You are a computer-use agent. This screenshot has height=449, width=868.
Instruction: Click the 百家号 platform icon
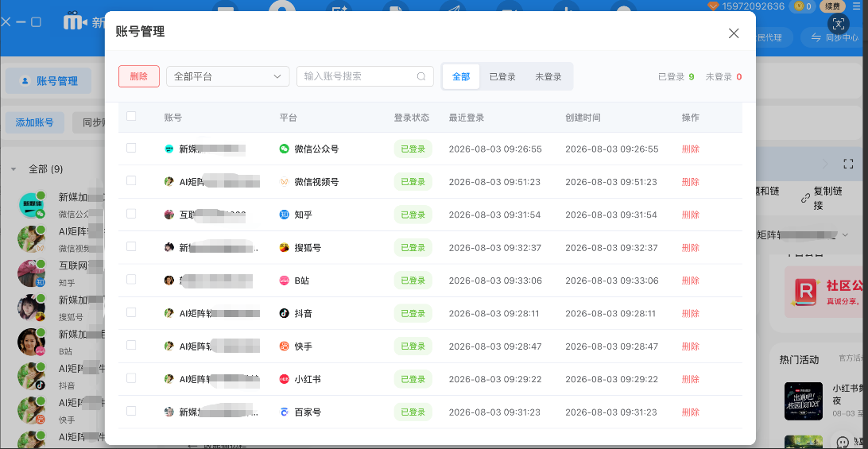coord(284,412)
